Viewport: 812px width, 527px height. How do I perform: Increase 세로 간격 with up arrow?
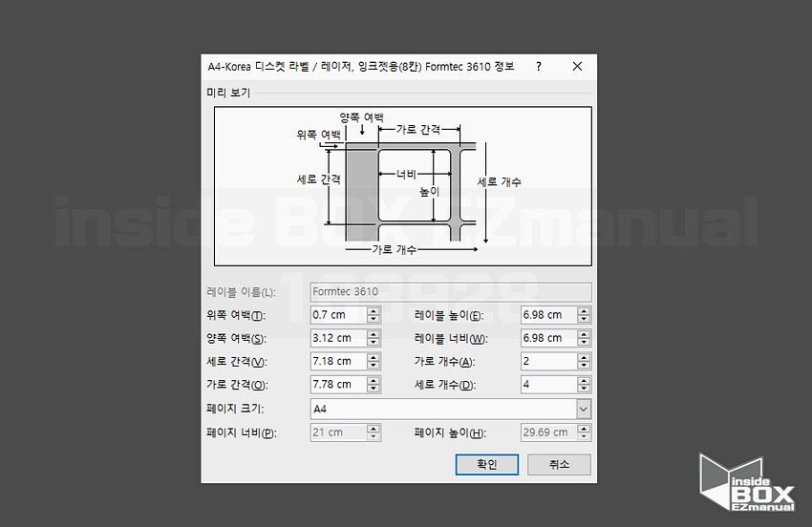point(374,357)
